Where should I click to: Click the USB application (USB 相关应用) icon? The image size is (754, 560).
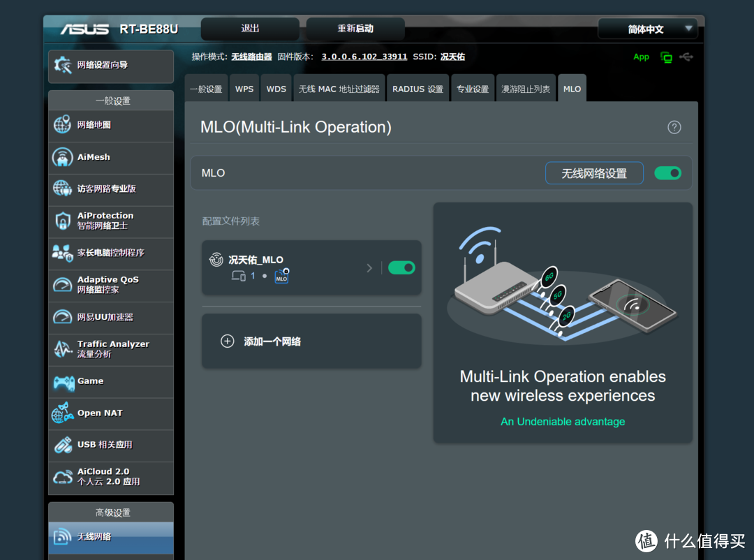pyautogui.click(x=63, y=445)
